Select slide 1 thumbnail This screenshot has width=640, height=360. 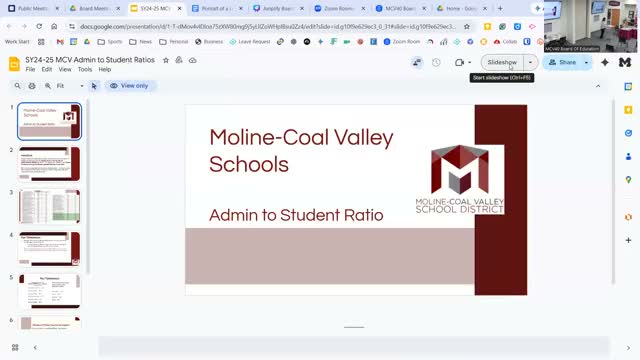49,121
